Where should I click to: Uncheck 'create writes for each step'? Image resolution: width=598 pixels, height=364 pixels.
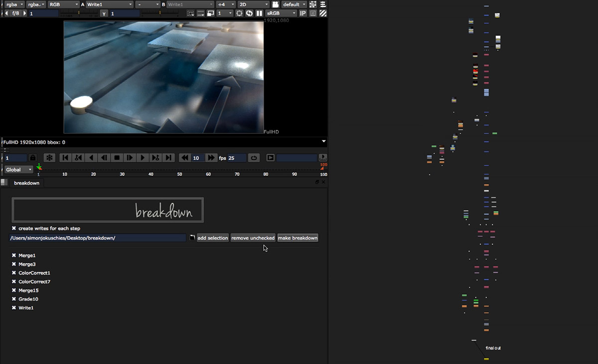(14, 229)
